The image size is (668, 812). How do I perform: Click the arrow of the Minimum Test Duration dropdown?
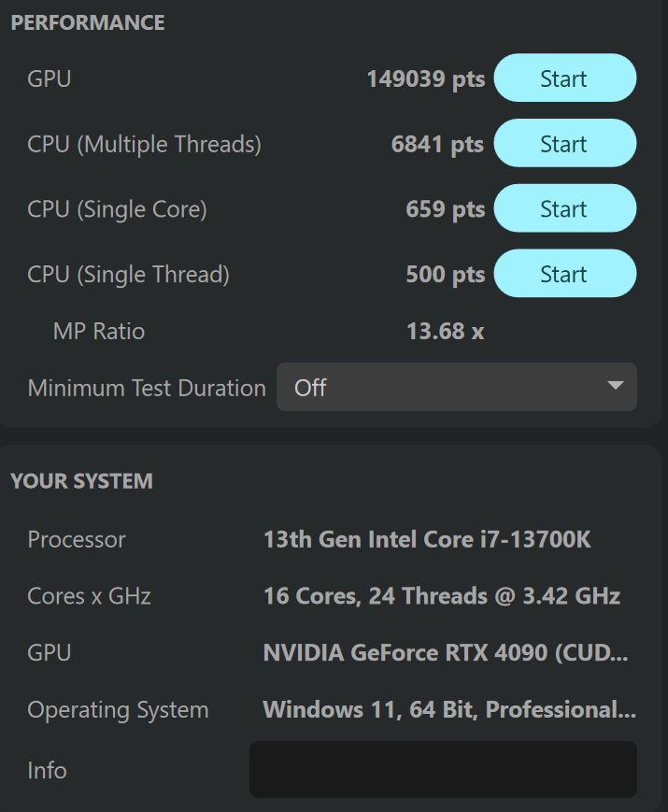[x=615, y=385]
